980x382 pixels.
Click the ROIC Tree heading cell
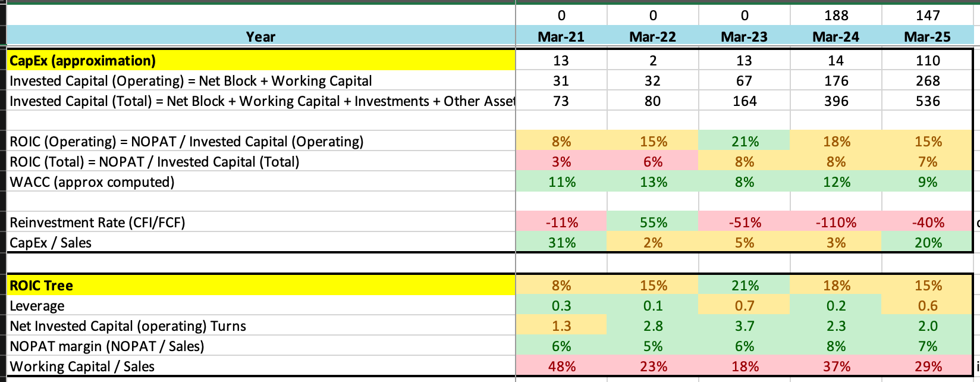click(x=260, y=286)
